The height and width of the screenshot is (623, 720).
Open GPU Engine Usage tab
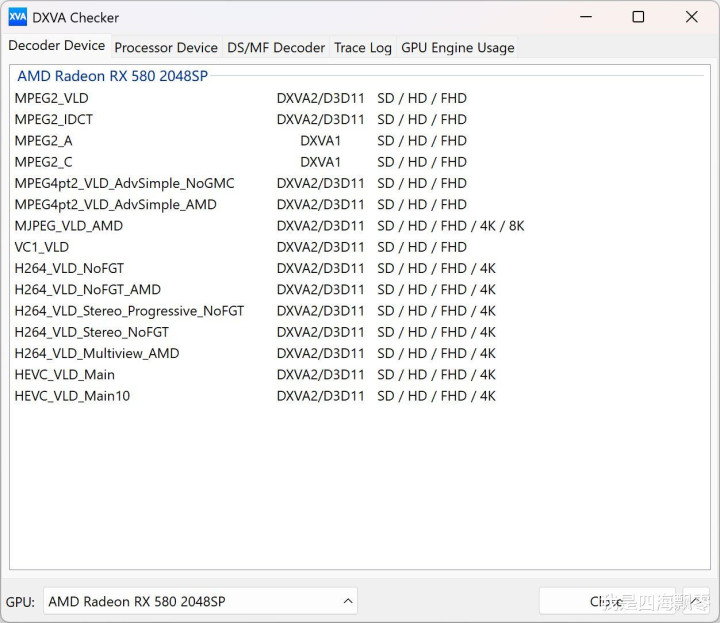coord(457,47)
